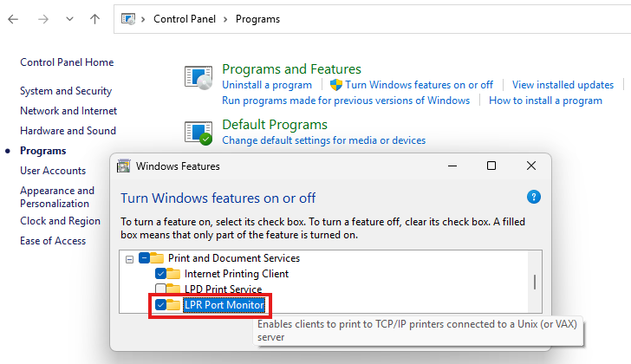Open Programs and Features heading
The height and width of the screenshot is (364, 631).
291,69
